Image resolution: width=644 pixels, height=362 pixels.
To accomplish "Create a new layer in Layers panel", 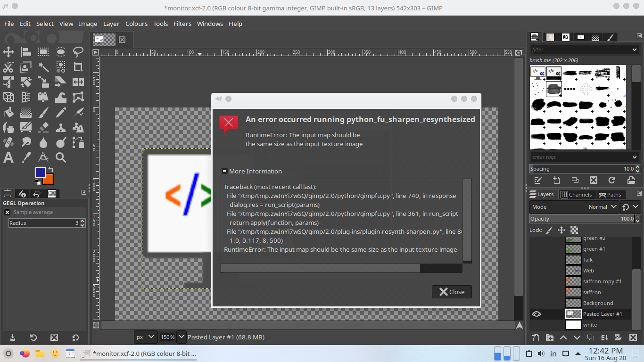I will [536, 337].
